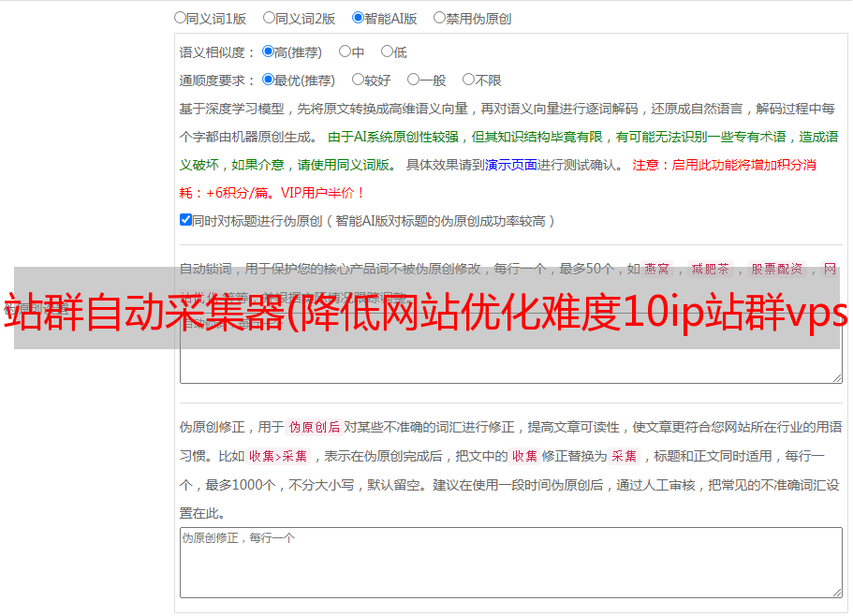Click the resize grip of 自动锁词 textarea

coord(837,378)
